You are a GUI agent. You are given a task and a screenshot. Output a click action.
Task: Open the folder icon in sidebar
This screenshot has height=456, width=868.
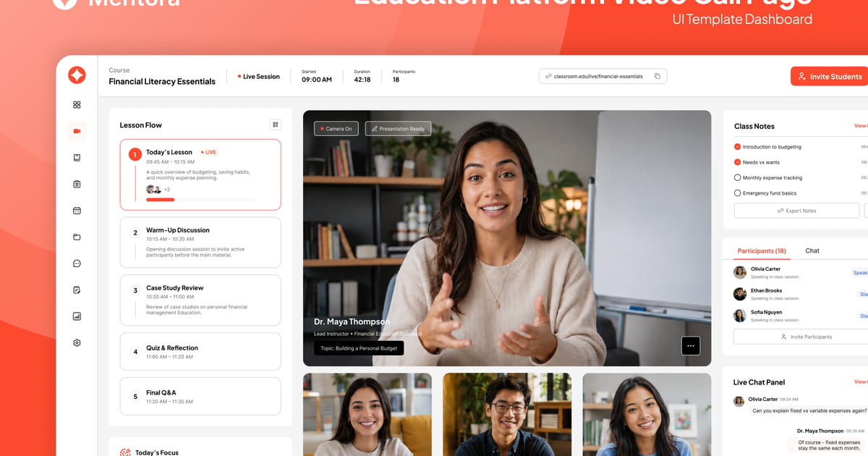click(x=77, y=237)
